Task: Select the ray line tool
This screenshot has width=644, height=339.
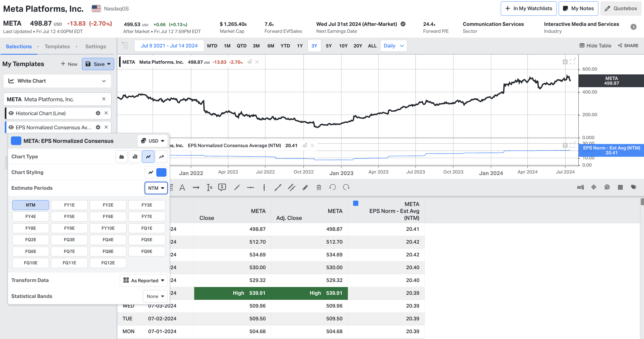Action: (237, 188)
